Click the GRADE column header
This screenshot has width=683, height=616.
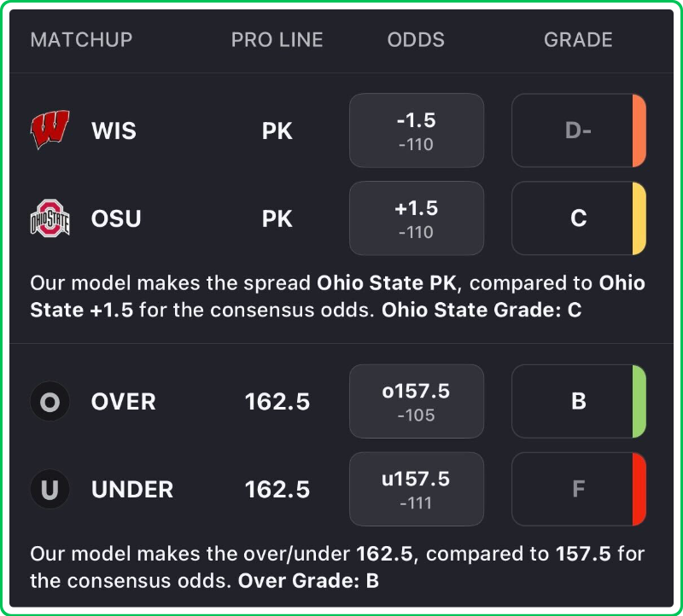578,40
